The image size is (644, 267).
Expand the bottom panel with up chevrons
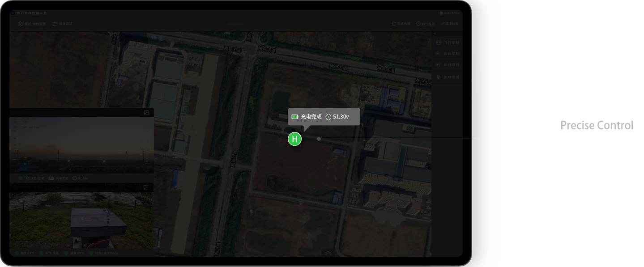click(x=328, y=253)
